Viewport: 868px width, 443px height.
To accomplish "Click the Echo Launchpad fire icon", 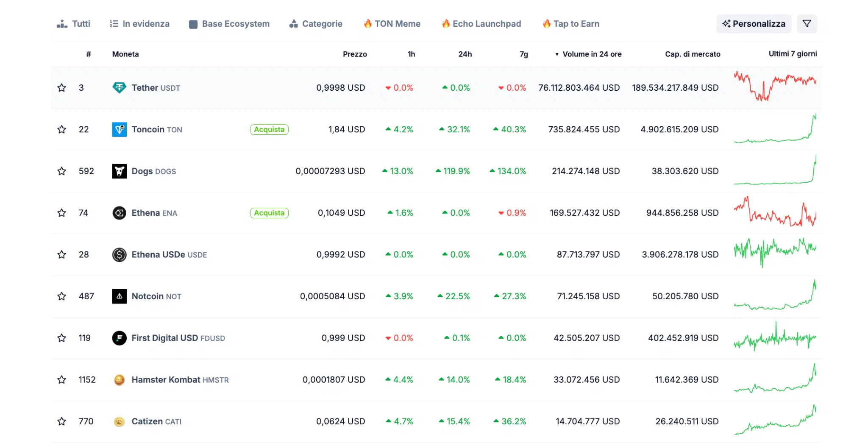I will tap(445, 24).
